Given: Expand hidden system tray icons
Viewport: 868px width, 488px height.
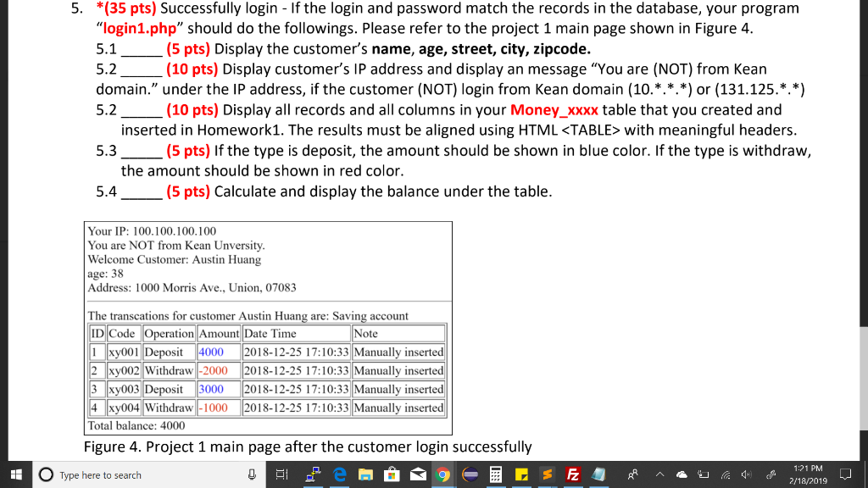Looking at the screenshot, I should (x=660, y=474).
